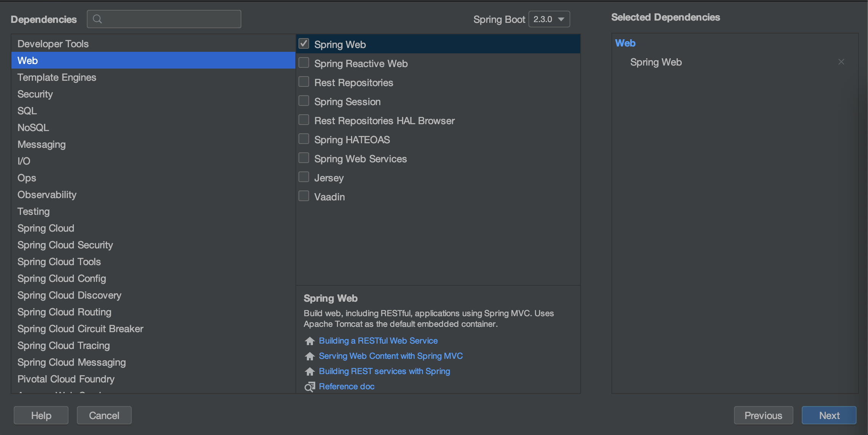The width and height of the screenshot is (868, 435).
Task: Enable the Jersey dependency checkbox
Action: (304, 177)
